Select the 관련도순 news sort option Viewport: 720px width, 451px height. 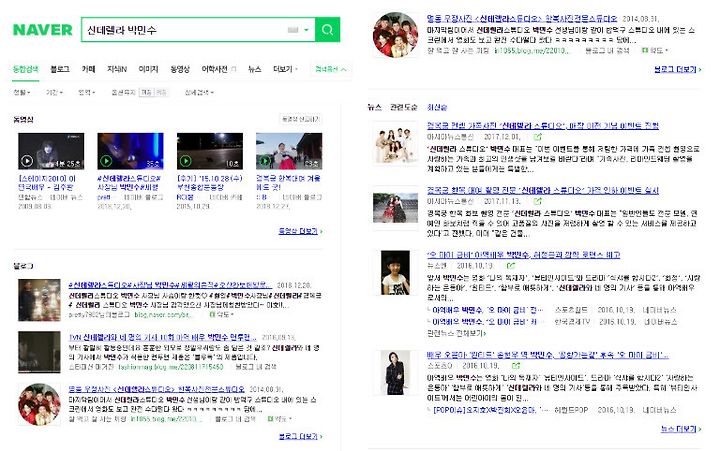[403, 107]
